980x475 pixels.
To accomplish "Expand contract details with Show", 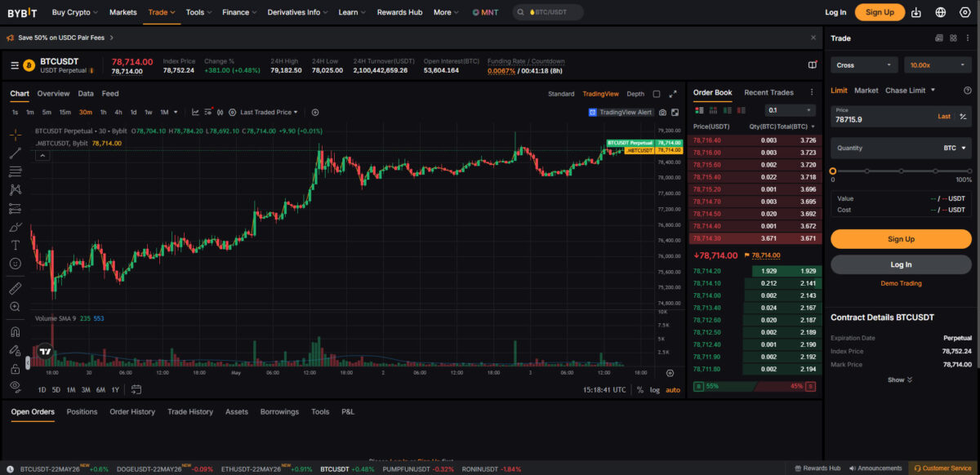I will (x=901, y=380).
